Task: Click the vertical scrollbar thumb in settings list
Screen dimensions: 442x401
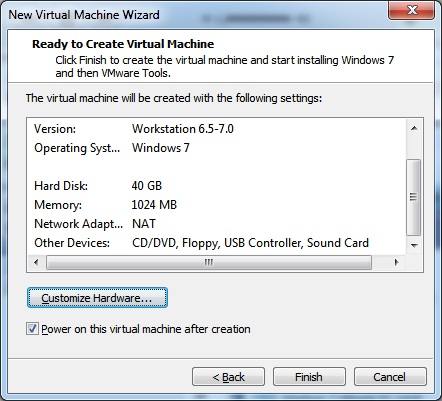Action: click(414, 197)
